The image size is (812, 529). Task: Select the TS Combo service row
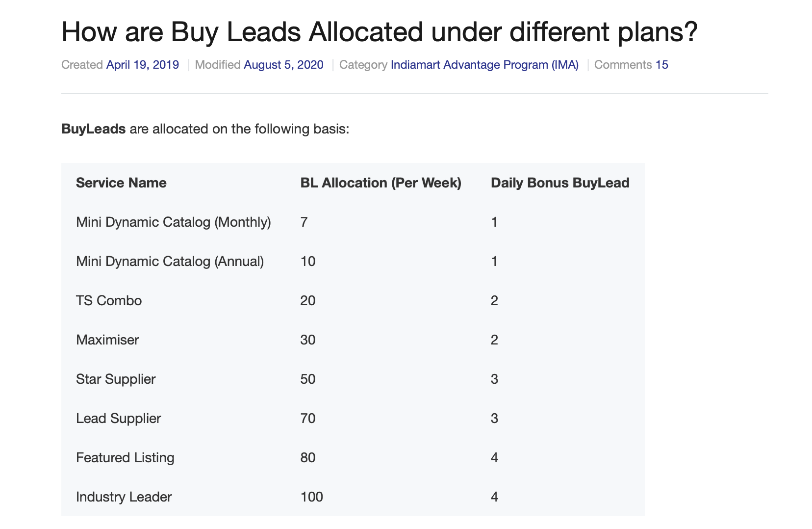pos(353,300)
